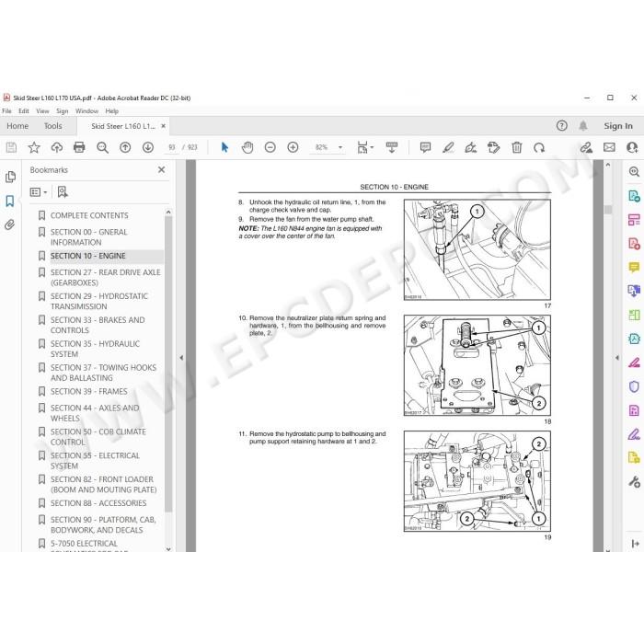
Task: Open the File menu
Action: 6,111
